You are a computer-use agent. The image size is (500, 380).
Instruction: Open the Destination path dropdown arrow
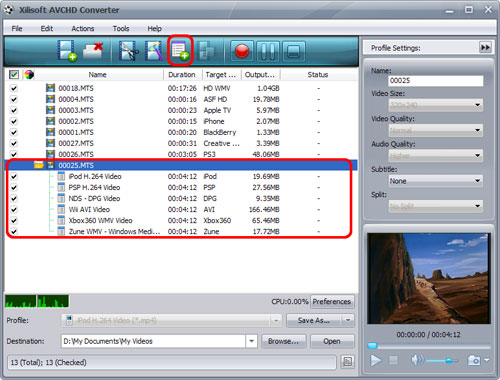point(251,341)
